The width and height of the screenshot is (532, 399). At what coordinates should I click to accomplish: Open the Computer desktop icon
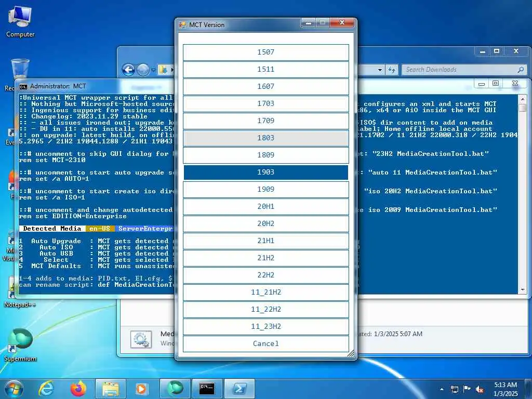(x=20, y=22)
